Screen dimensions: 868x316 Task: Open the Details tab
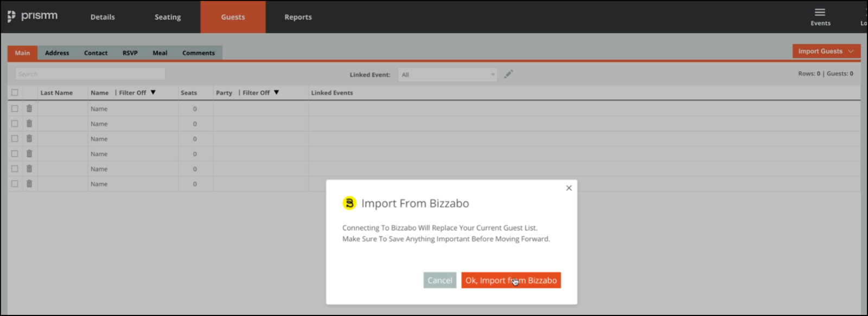coord(103,17)
